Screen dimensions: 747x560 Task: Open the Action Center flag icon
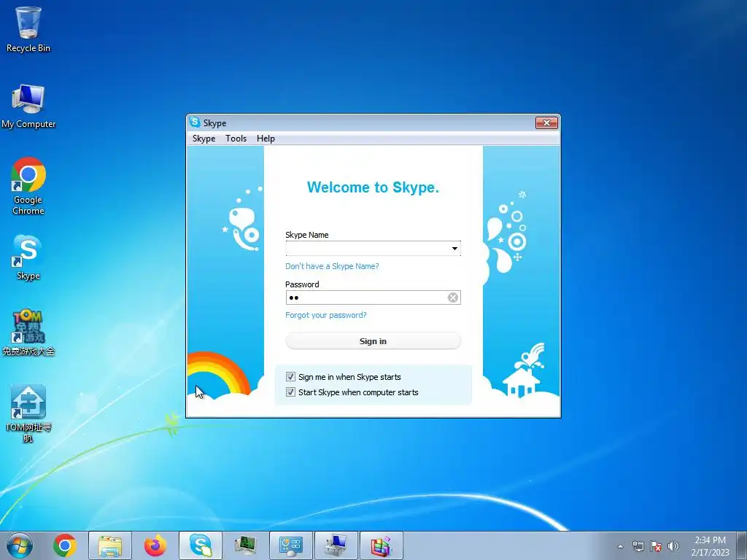coord(656,546)
